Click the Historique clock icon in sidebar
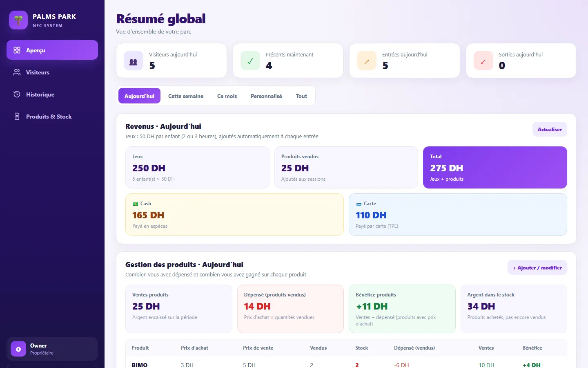The height and width of the screenshot is (368, 588). 17,94
